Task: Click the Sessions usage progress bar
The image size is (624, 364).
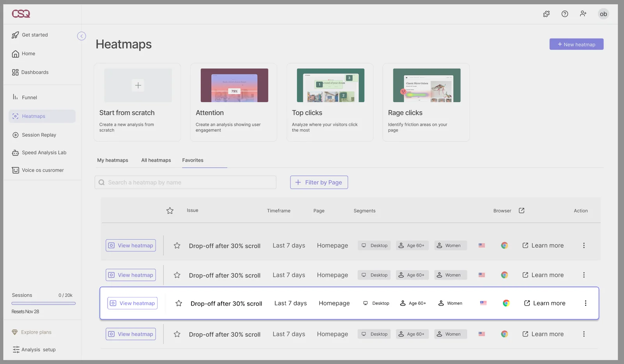Action: click(44, 303)
